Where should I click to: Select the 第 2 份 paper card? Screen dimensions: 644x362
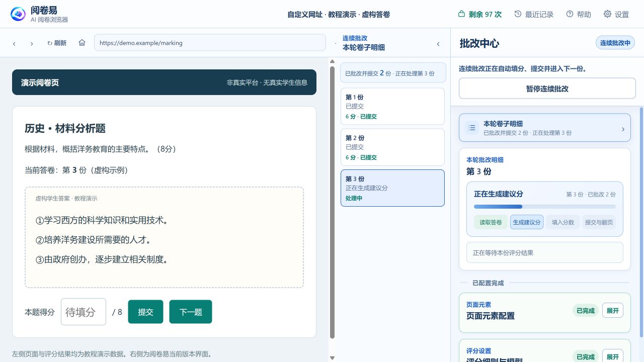(392, 147)
